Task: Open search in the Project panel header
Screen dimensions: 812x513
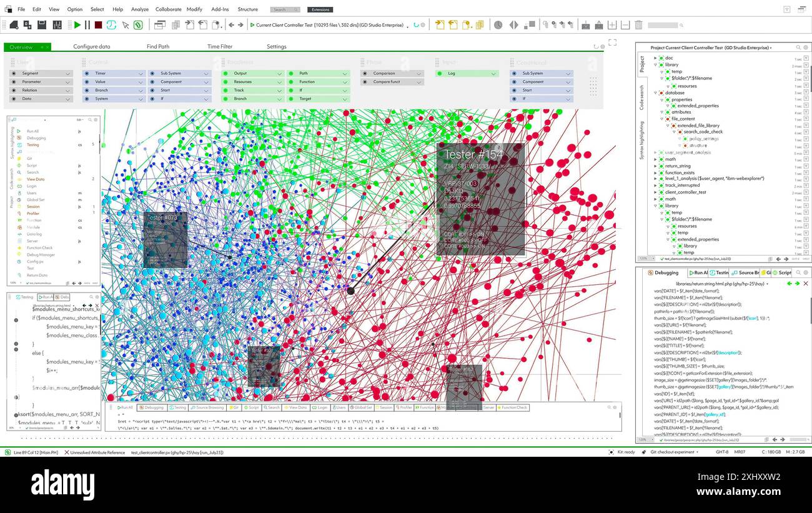Action: pos(798,47)
